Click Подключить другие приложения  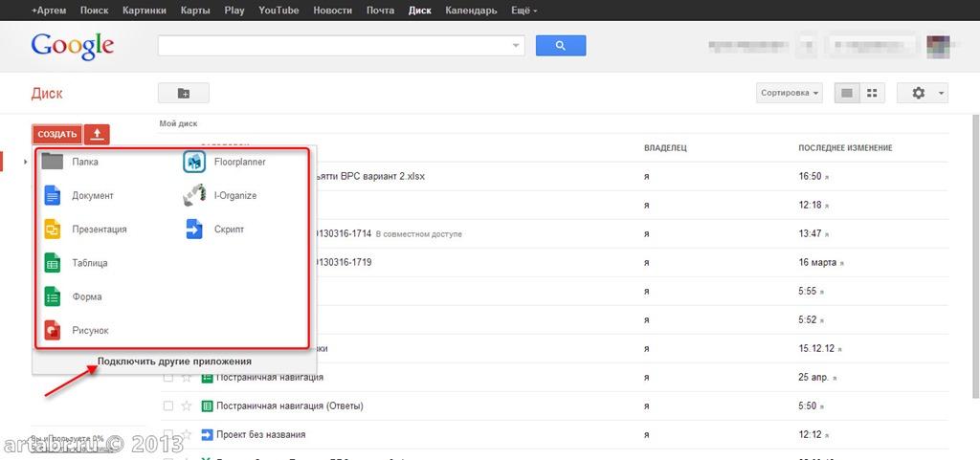(x=174, y=361)
